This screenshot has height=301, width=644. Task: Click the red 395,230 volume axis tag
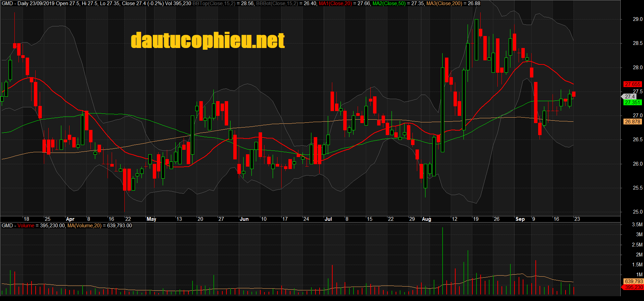click(633, 287)
